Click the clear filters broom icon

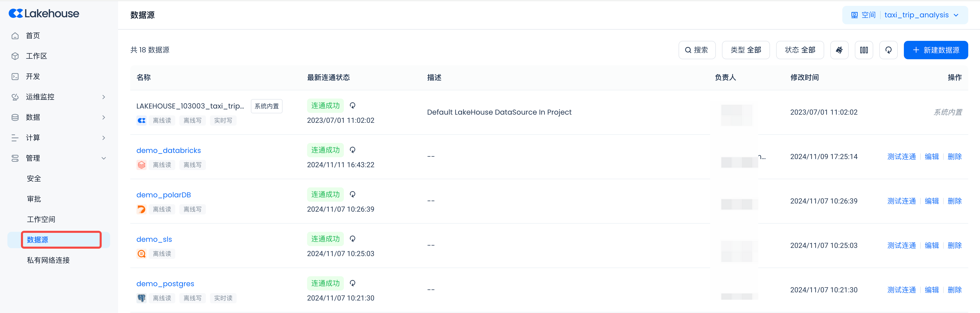[x=839, y=50]
